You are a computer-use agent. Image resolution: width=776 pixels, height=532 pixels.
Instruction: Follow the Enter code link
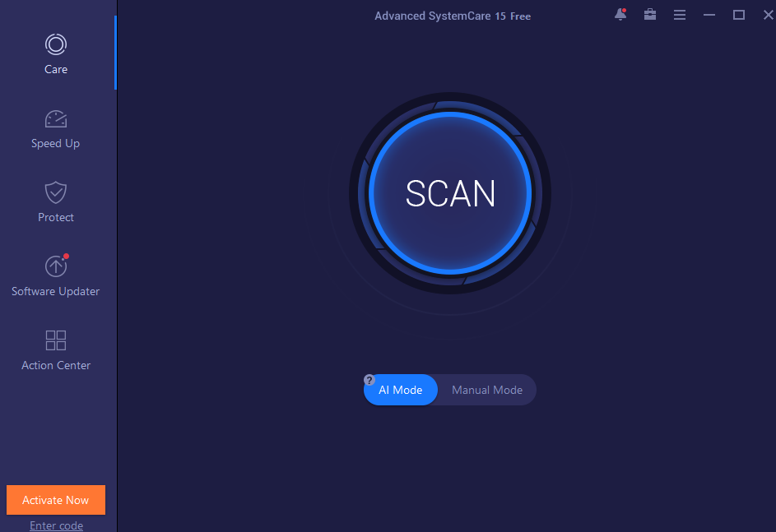click(x=57, y=525)
